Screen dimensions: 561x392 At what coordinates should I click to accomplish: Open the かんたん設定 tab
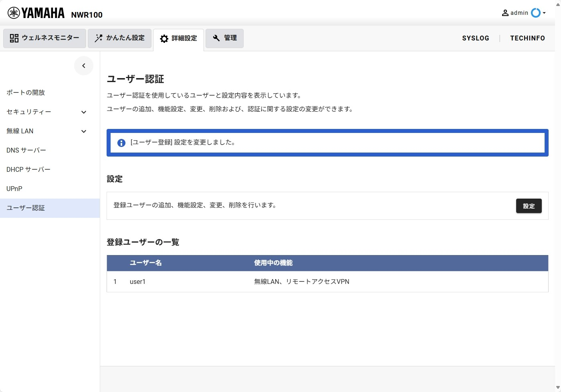click(119, 38)
